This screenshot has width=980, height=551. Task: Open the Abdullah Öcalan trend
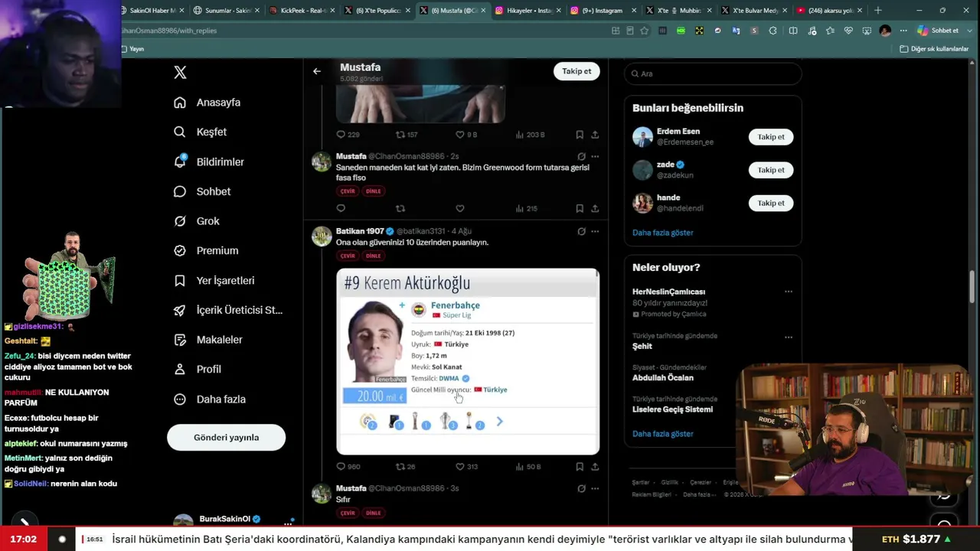pos(663,377)
